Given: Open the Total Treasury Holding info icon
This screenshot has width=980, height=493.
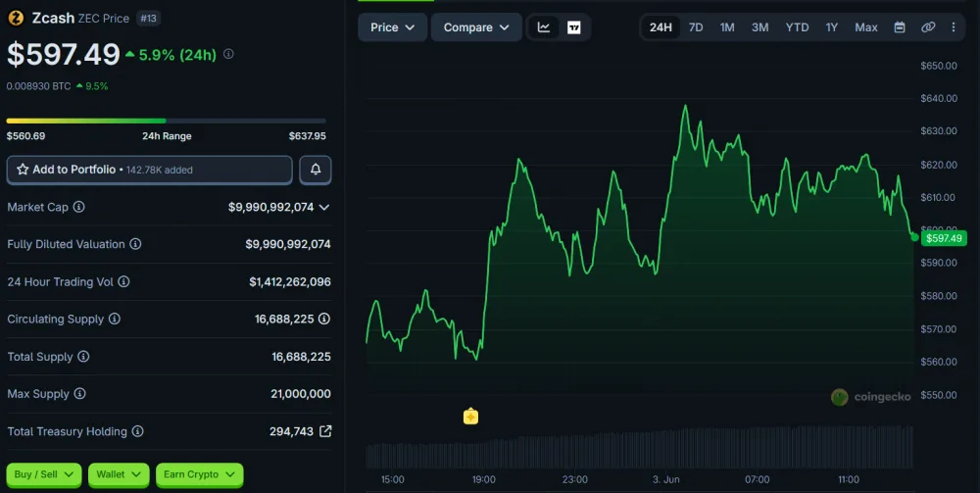Looking at the screenshot, I should click(x=137, y=432).
